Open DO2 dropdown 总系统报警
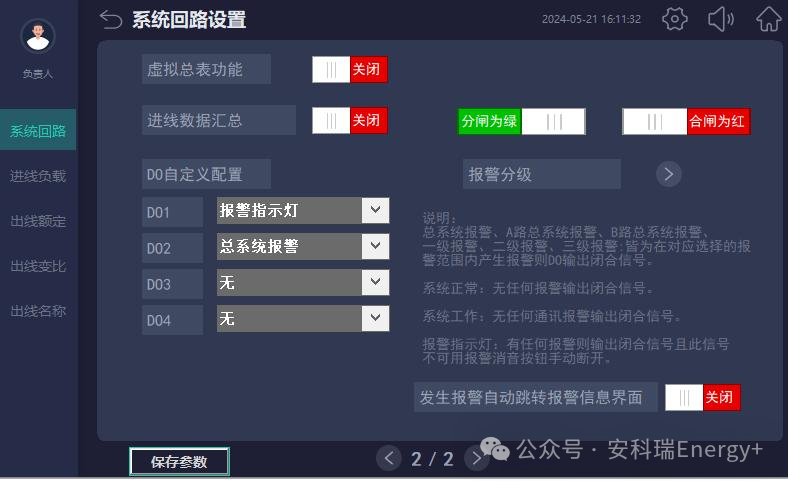Viewport: 788px width, 481px height. pyautogui.click(x=303, y=246)
